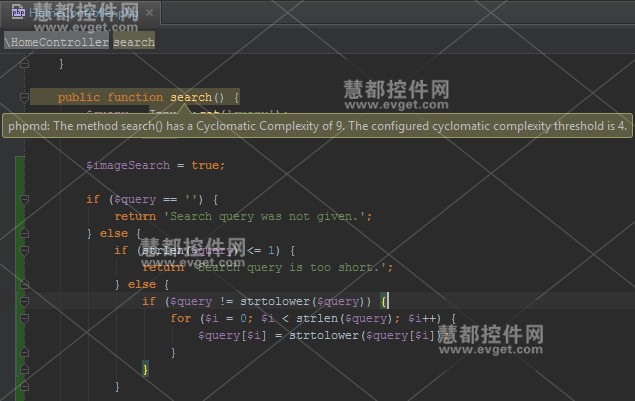Fold the nested '} else {' block marker
The image size is (635, 401).
pyautogui.click(x=24, y=284)
